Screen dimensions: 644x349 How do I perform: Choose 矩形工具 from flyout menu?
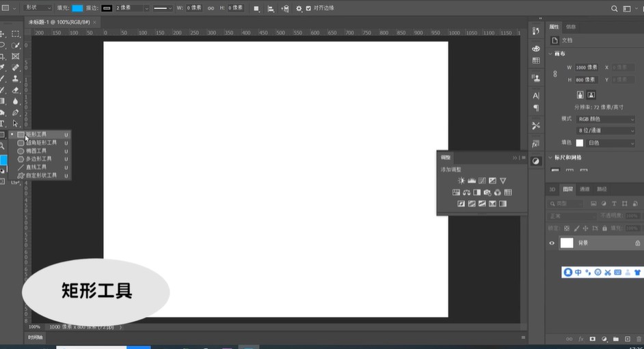pos(40,135)
